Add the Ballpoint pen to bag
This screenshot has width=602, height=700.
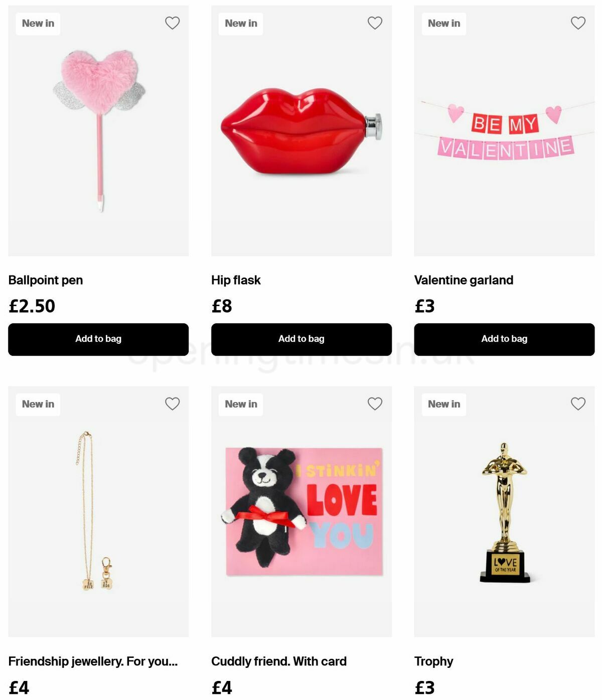(x=98, y=339)
